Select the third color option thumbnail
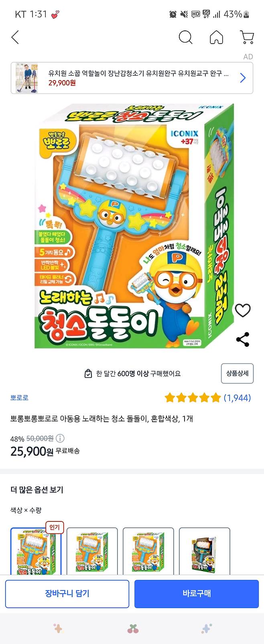The width and height of the screenshot is (264, 644). [x=148, y=551]
